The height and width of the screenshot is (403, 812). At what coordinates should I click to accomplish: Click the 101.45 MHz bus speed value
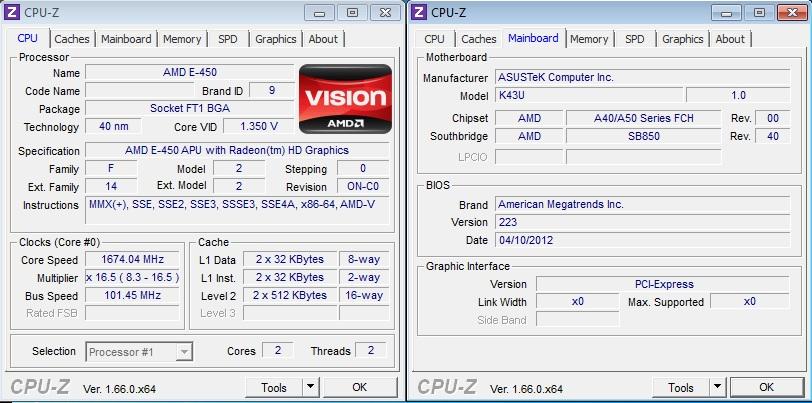(132, 296)
